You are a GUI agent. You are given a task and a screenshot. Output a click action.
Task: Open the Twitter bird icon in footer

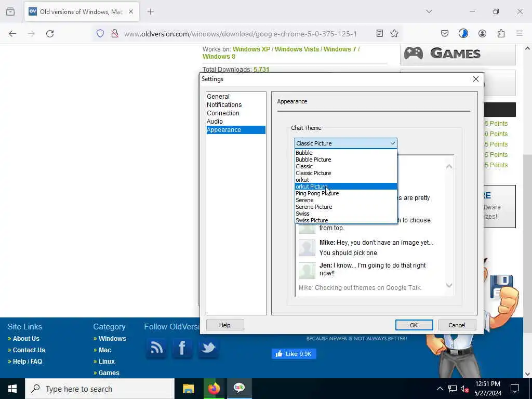click(x=208, y=348)
